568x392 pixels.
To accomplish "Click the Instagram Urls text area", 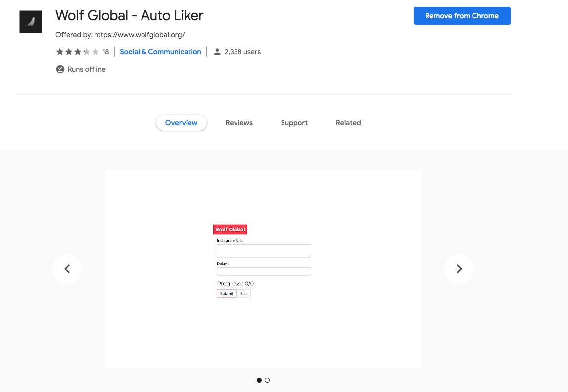I will click(x=264, y=251).
